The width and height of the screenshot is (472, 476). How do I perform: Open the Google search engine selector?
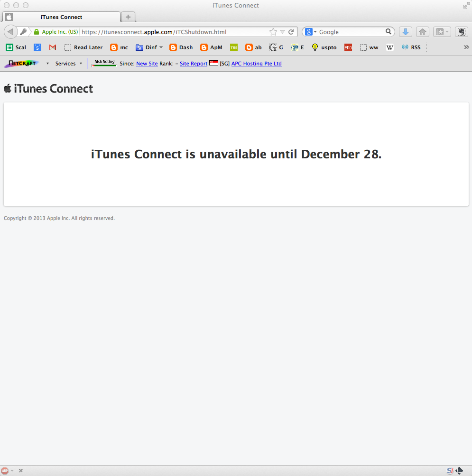310,32
